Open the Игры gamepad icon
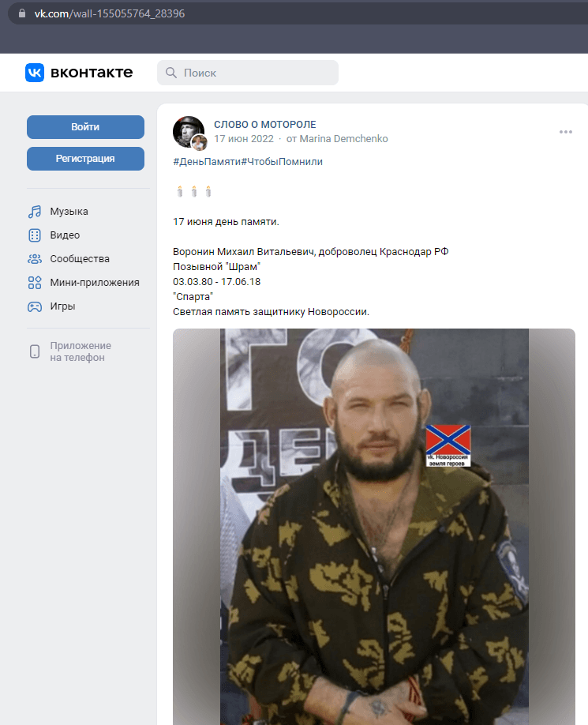Viewport: 588px width, 725px height. pos(35,306)
